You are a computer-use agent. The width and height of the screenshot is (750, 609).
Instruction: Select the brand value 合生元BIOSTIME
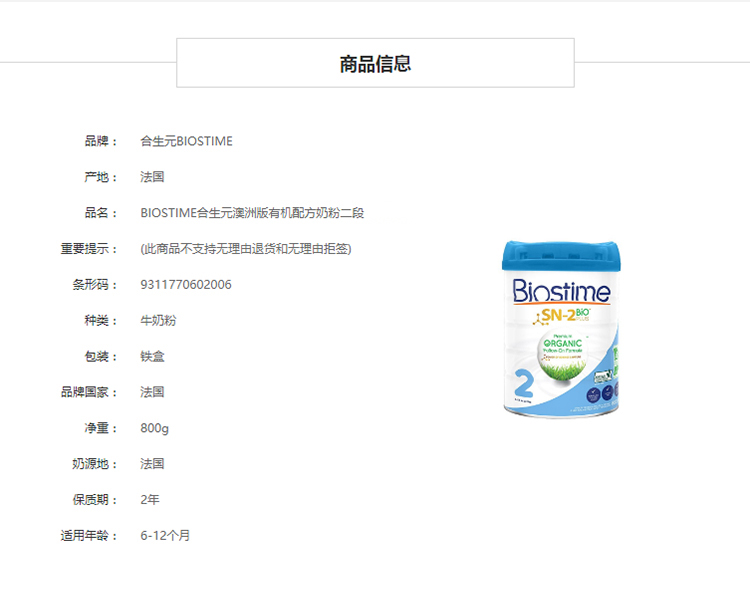coord(186,141)
